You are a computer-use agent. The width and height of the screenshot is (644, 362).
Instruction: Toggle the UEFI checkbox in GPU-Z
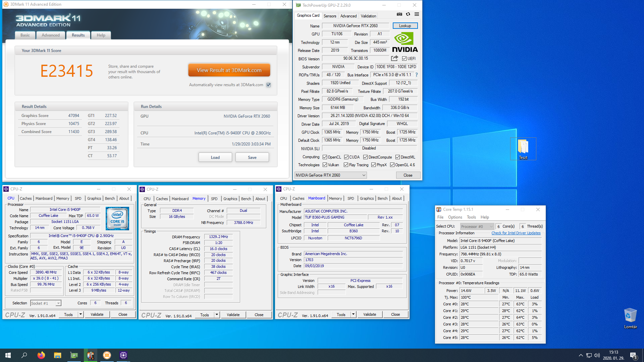[x=404, y=58]
